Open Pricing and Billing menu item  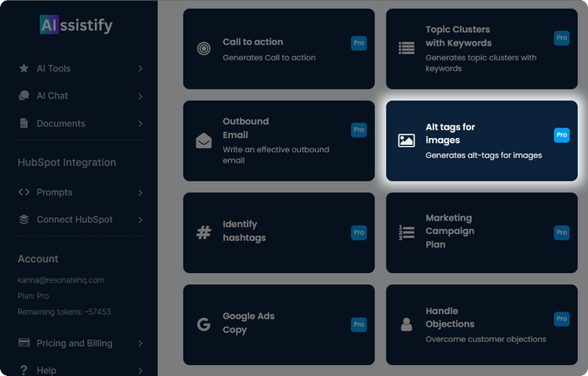[x=74, y=343]
